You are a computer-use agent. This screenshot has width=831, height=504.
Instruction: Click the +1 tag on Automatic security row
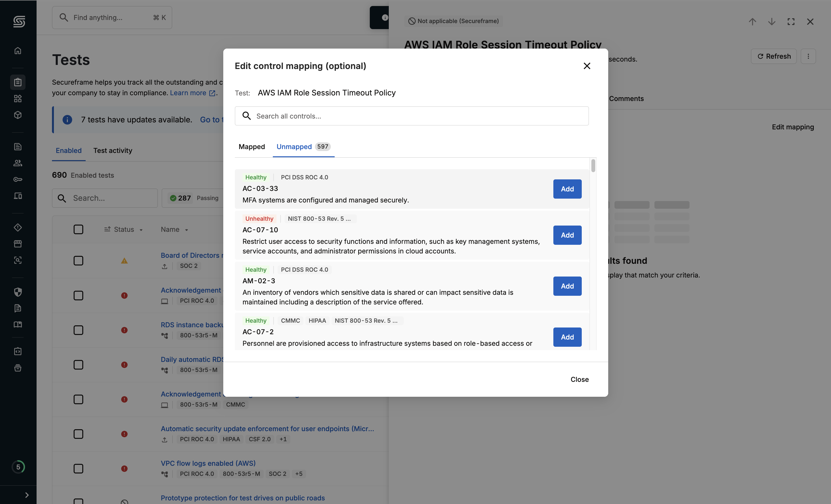(x=283, y=439)
